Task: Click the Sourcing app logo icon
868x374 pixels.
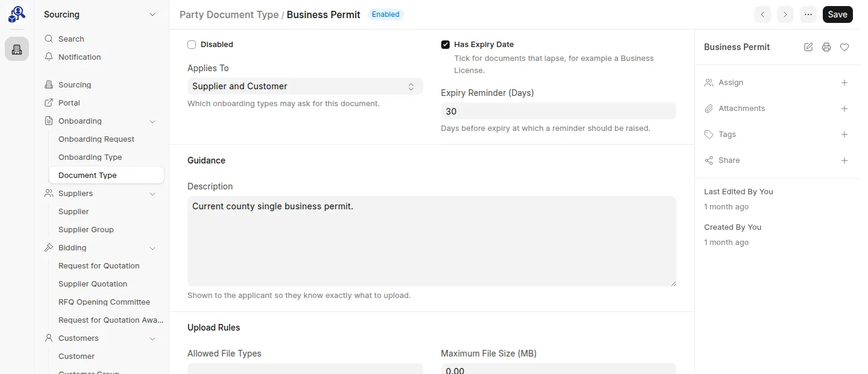Action: [x=17, y=14]
